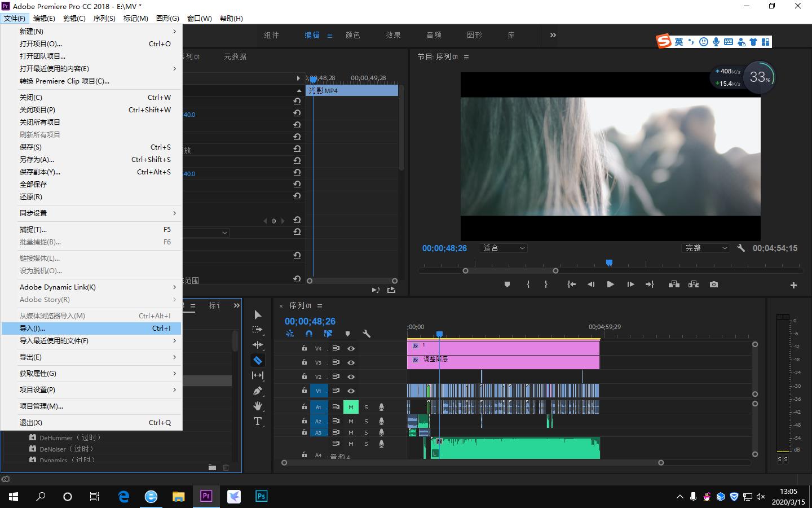Open the playback resolution dropdown 完整

(x=705, y=248)
